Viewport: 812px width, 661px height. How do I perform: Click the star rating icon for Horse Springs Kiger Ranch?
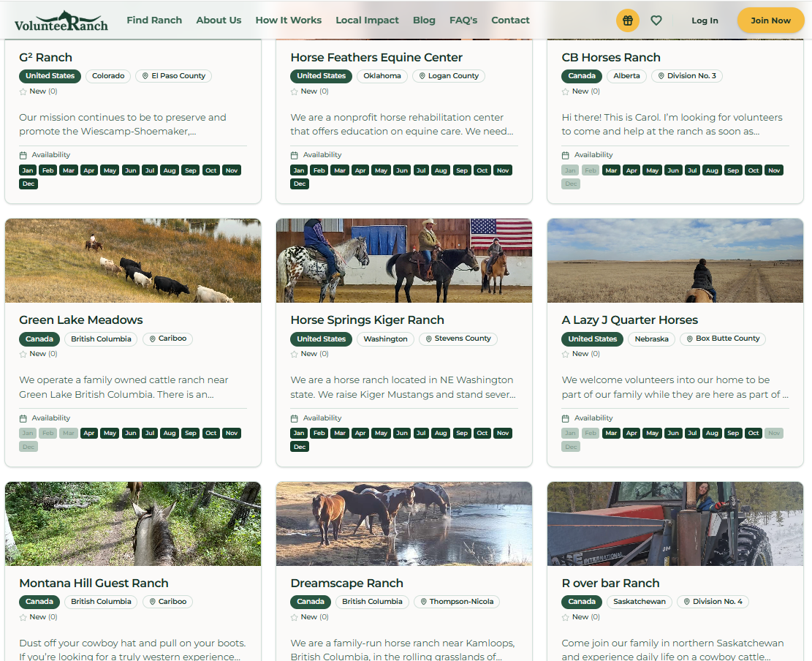(294, 355)
